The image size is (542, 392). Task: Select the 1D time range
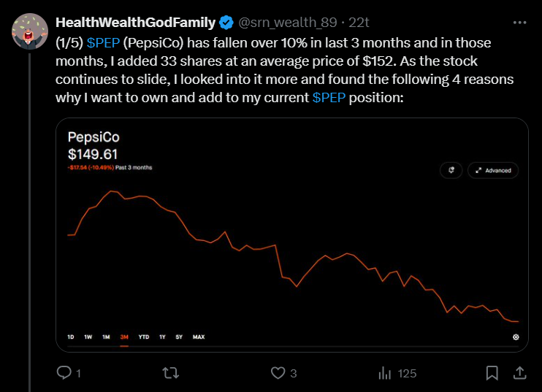click(71, 337)
